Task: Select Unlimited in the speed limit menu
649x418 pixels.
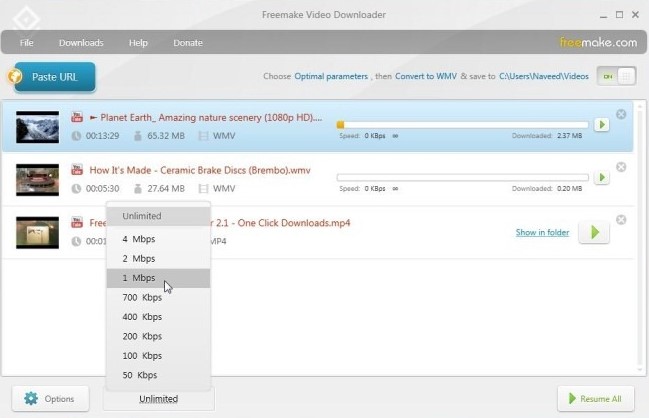Action: point(158,216)
